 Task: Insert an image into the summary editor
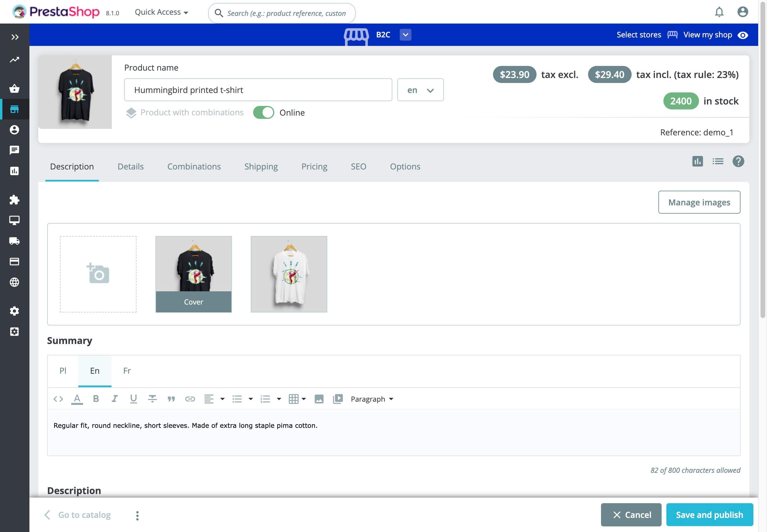tap(319, 399)
